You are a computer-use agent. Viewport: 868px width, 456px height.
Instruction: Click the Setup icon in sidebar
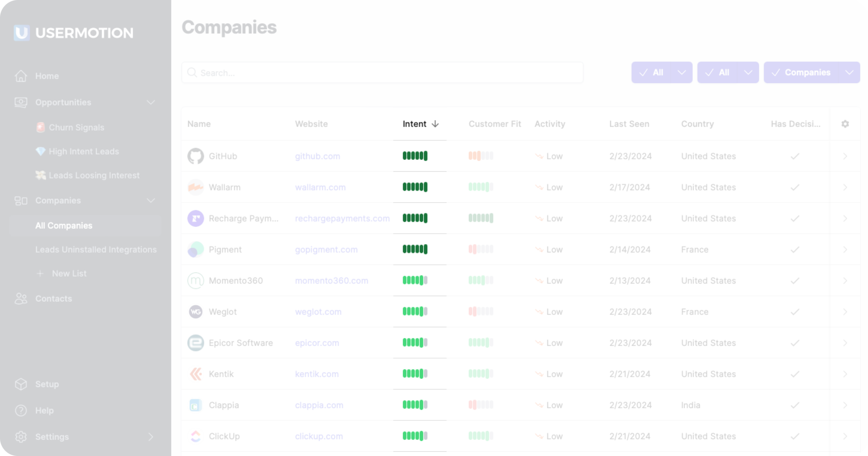pos(21,384)
